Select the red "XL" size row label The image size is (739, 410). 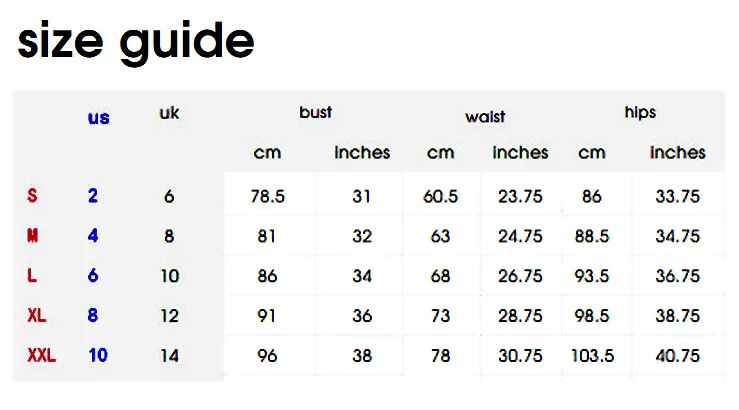(36, 316)
